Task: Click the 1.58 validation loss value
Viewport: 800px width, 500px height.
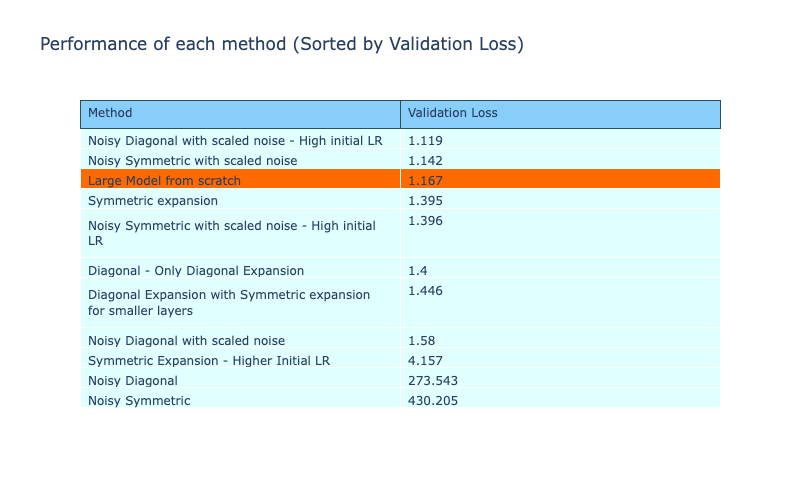Action: pos(422,340)
